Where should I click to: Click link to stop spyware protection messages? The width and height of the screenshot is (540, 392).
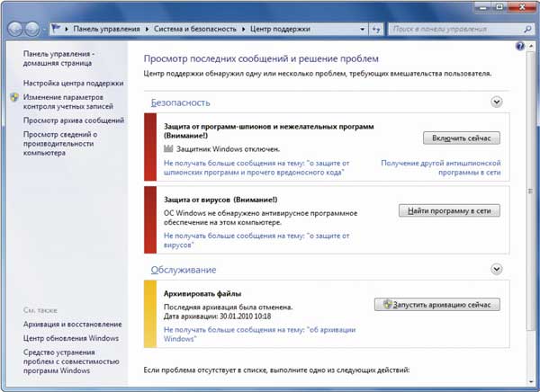pyautogui.click(x=256, y=167)
